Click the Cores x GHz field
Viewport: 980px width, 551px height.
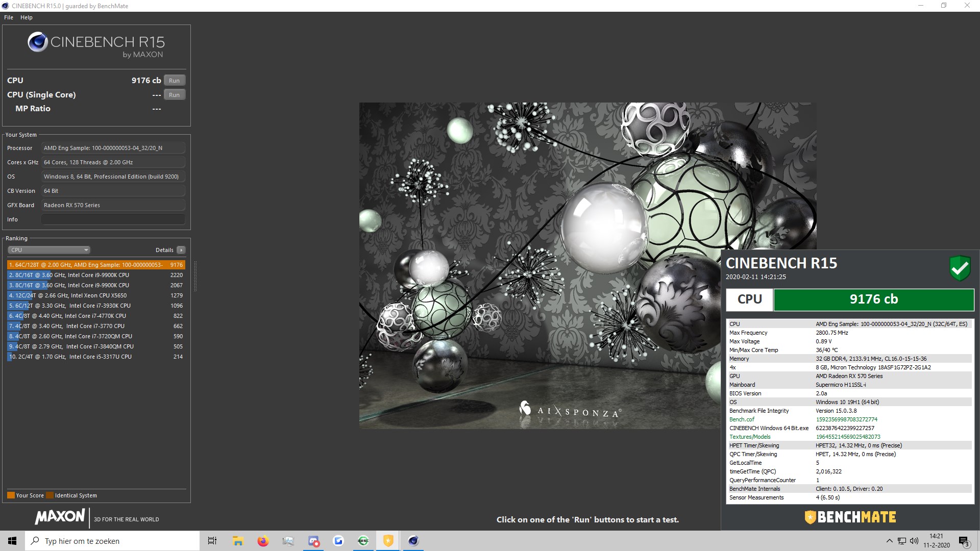[x=113, y=162]
